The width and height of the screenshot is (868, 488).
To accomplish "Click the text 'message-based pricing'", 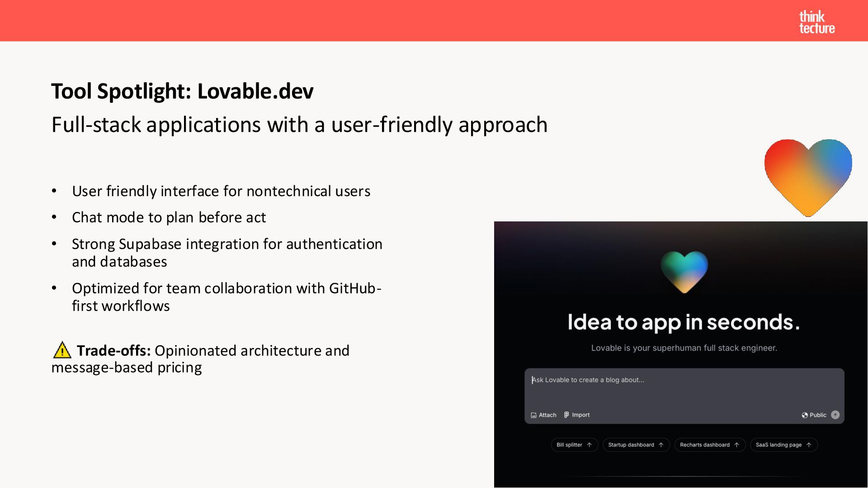I will click(127, 368).
